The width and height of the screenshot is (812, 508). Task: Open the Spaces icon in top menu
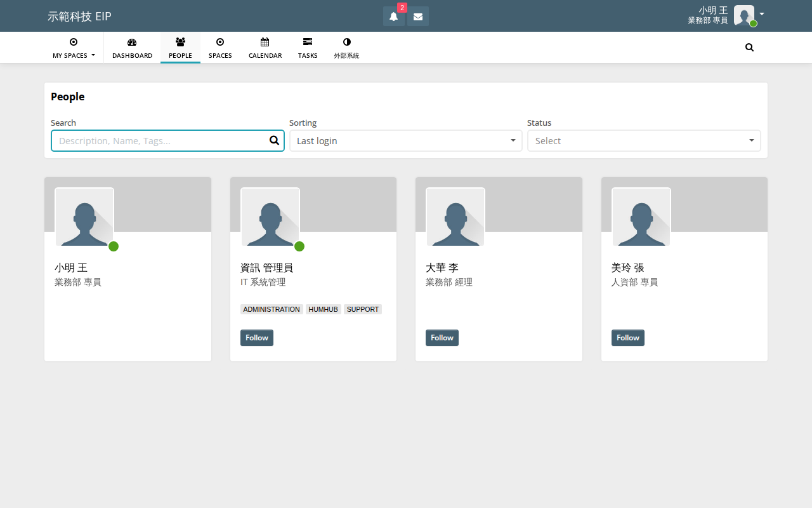(220, 42)
